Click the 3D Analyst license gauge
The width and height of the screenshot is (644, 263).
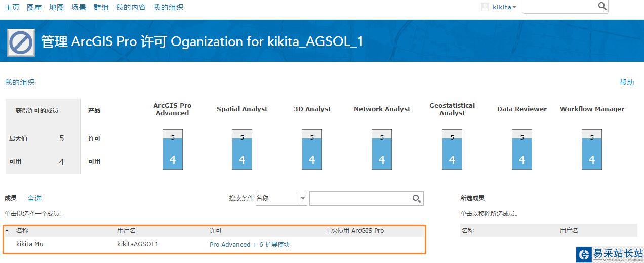point(312,150)
